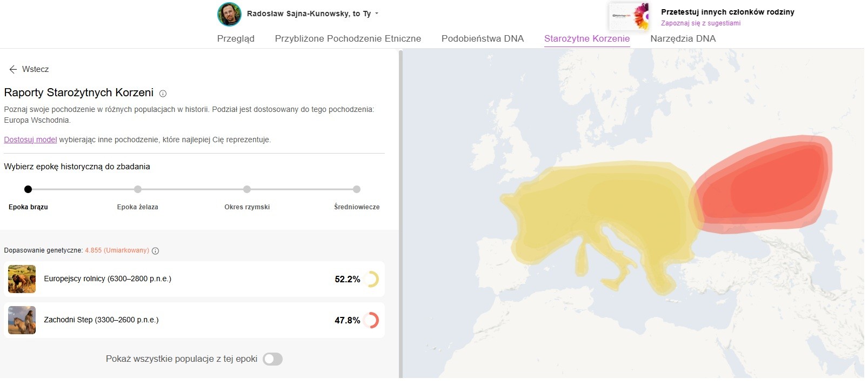The width and height of the screenshot is (868, 391).
Task: Click the Europejscy rolnicy thumbnail image
Action: point(22,279)
